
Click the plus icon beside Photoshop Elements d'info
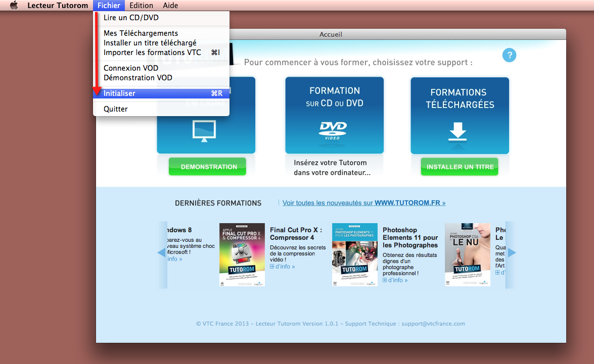click(385, 280)
